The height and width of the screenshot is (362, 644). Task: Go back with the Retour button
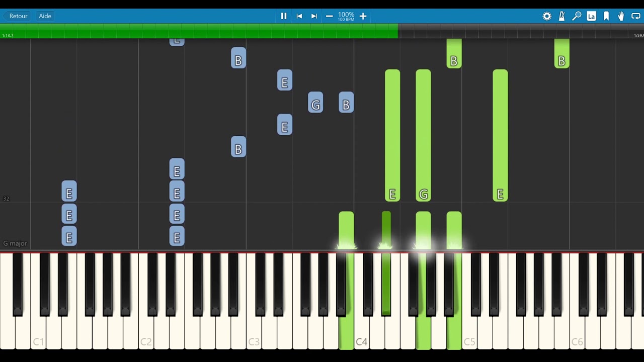(x=18, y=16)
